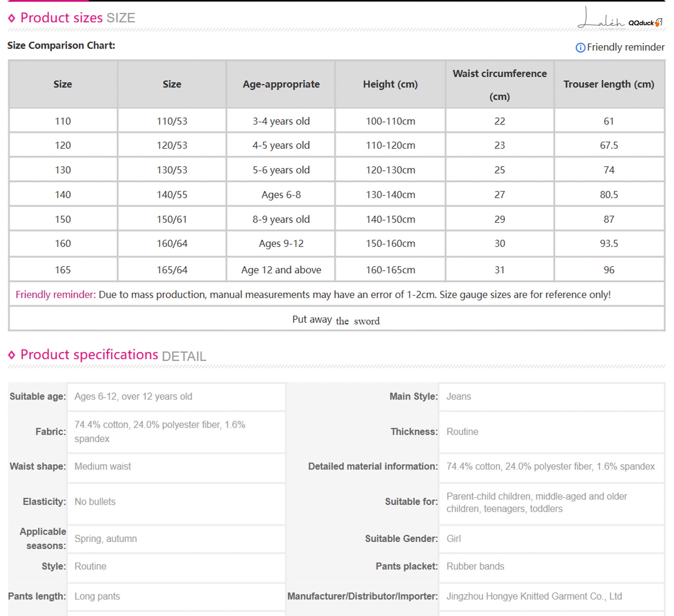
Task: Click the "150/61" size cell
Action: [172, 219]
